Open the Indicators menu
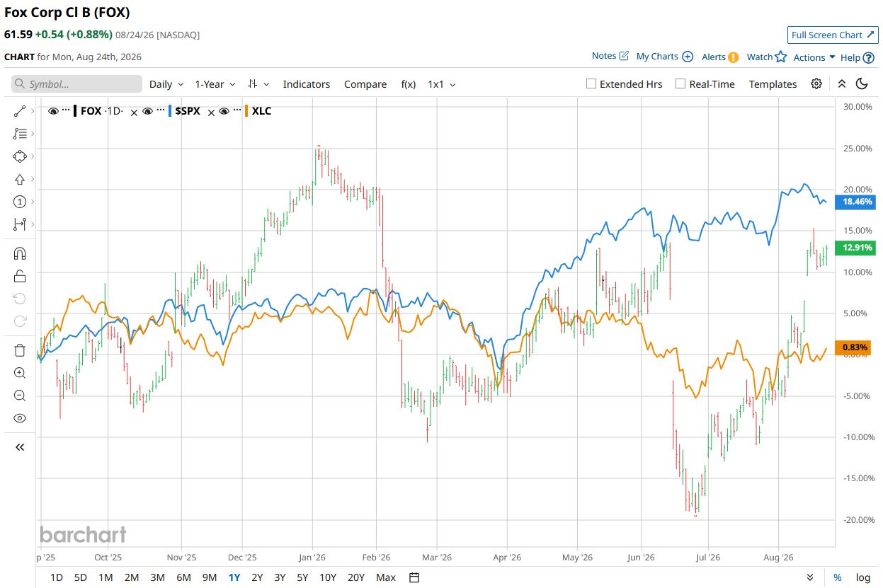The image size is (883, 588). click(307, 84)
